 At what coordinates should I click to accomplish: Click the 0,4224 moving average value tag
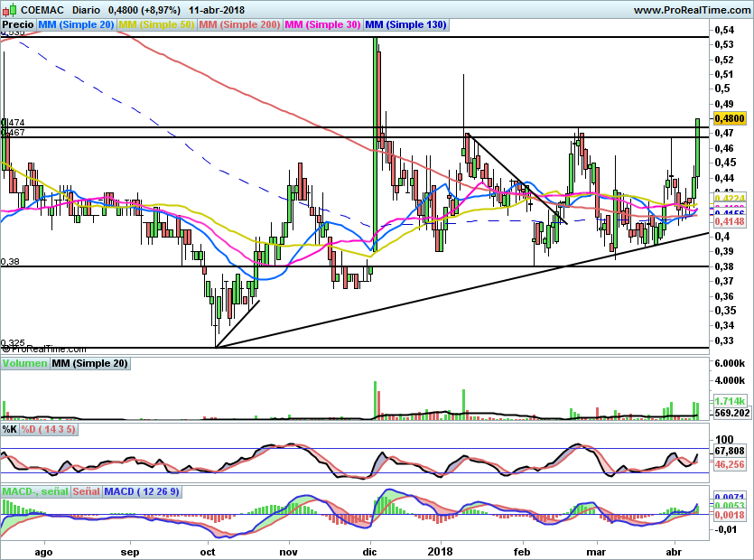(x=730, y=198)
